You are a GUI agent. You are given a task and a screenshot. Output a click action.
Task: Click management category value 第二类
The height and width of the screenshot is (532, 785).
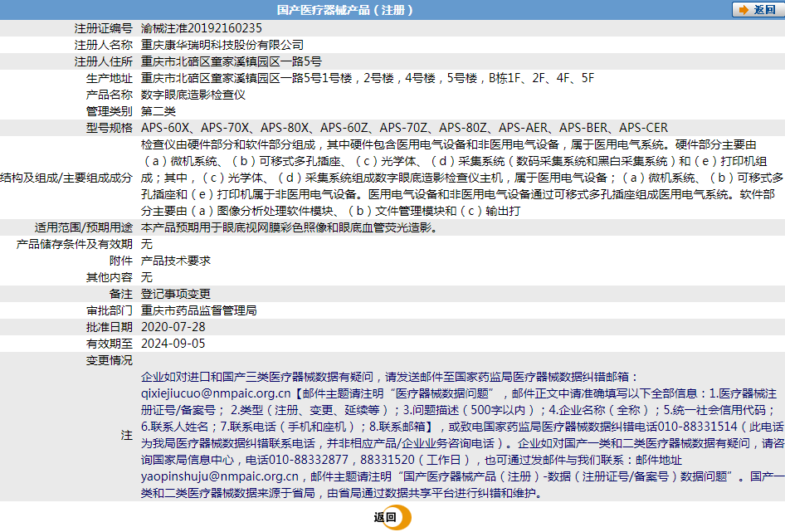[158, 110]
